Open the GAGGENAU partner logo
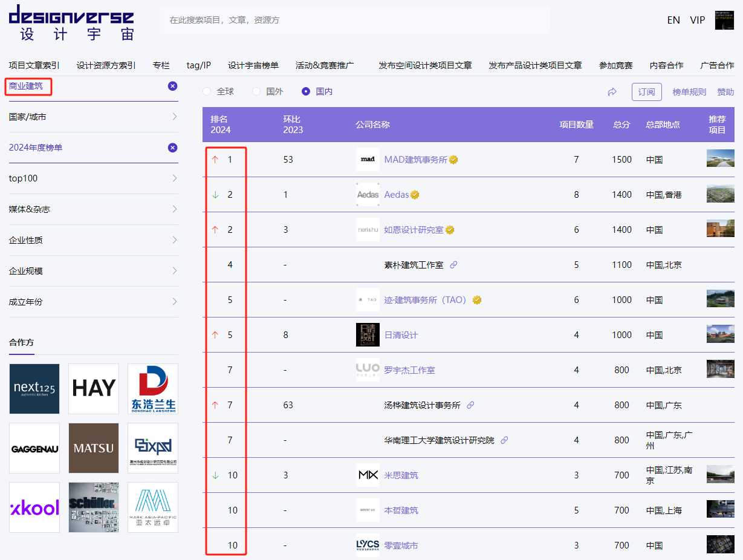Viewport: 743px width, 560px height. [x=34, y=448]
